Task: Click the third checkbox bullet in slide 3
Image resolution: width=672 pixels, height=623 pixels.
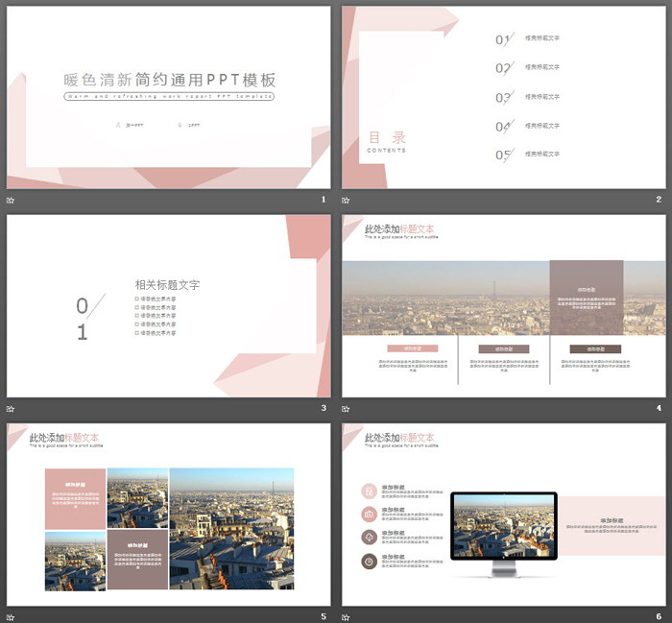Action: pyautogui.click(x=137, y=315)
